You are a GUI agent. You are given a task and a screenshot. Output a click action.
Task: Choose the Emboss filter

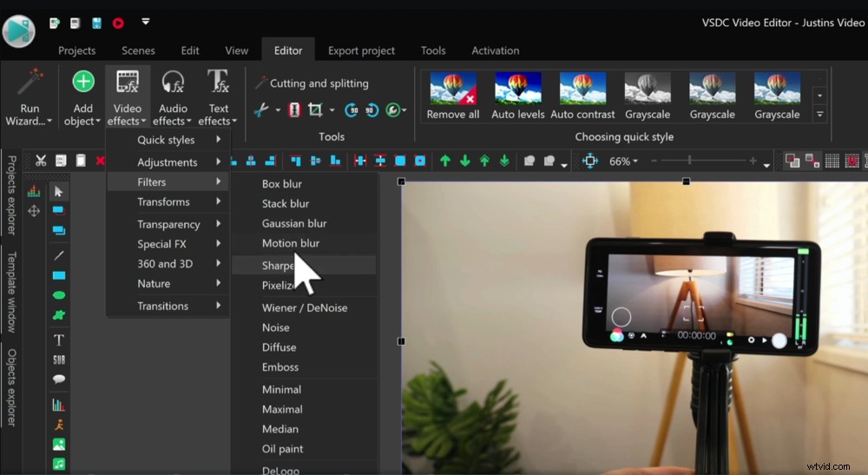pos(304,367)
